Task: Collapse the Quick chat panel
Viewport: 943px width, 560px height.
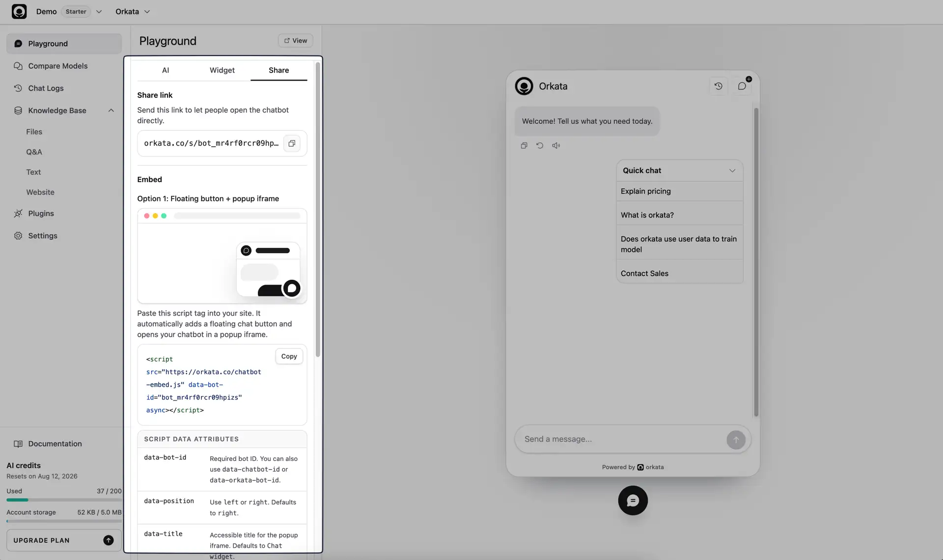Action: pos(732,171)
